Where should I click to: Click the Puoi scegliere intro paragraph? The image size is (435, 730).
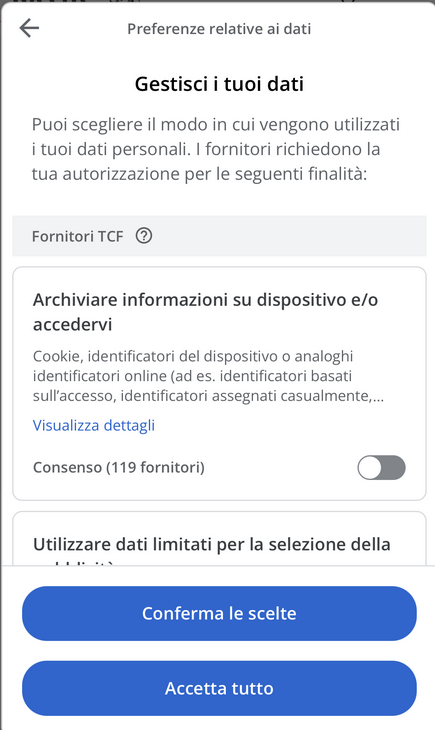[216, 149]
